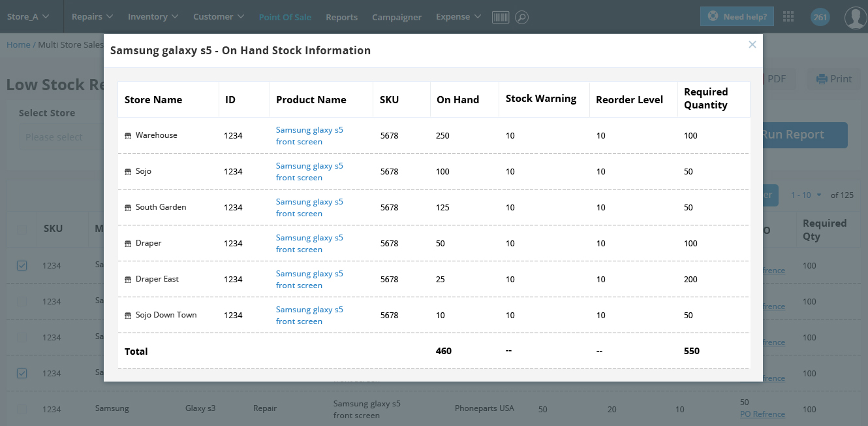Viewport: 868px width, 426px height.
Task: Click the store icon beside Warehouse
Action: 128,136
